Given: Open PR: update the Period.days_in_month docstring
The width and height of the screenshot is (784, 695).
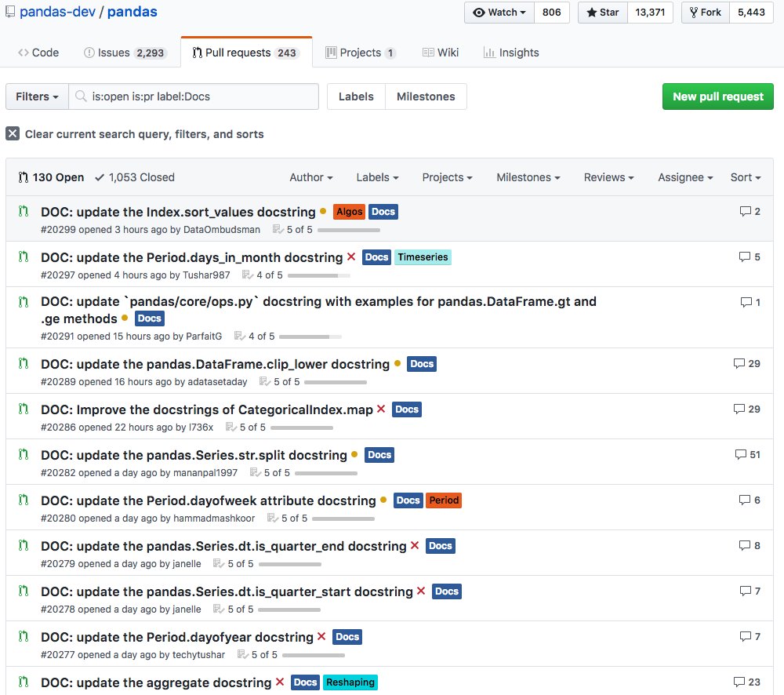Looking at the screenshot, I should coord(191,257).
